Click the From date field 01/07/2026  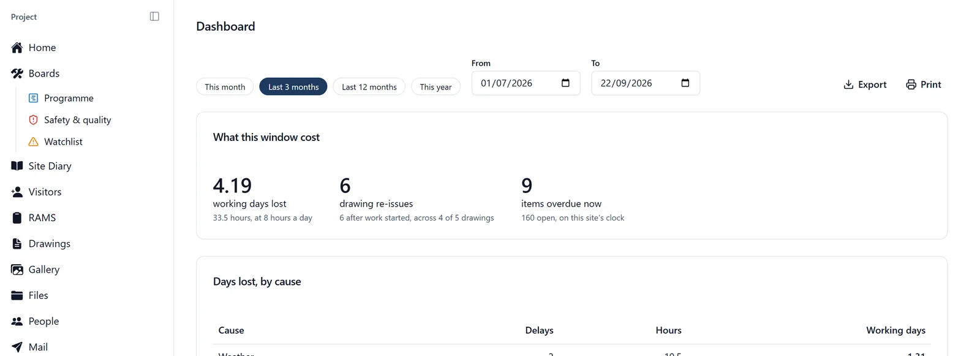click(x=526, y=83)
